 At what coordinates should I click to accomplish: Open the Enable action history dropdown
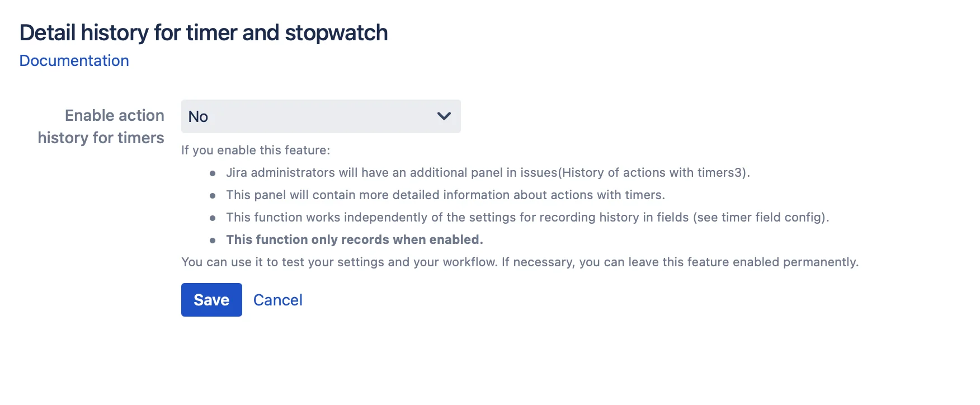tap(321, 116)
